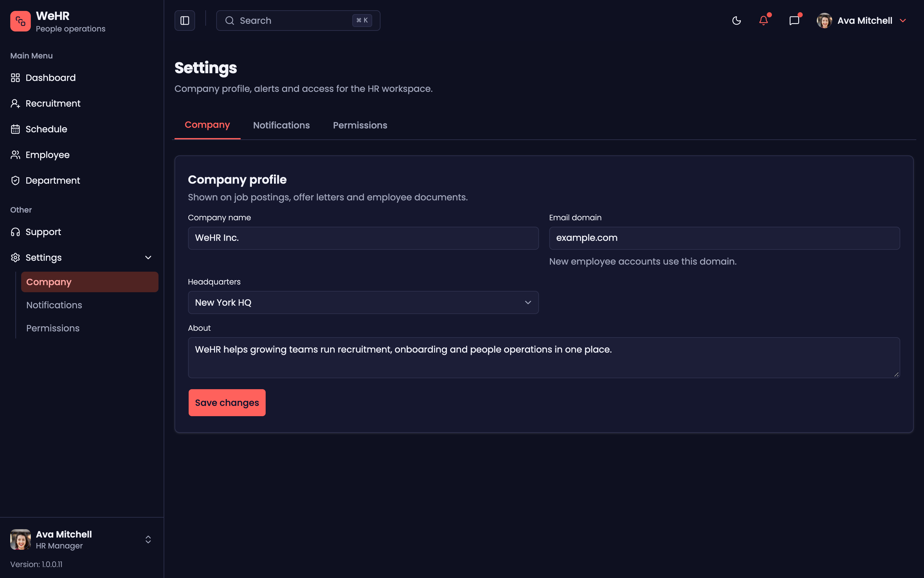Click the search magnifier icon

coord(229,21)
